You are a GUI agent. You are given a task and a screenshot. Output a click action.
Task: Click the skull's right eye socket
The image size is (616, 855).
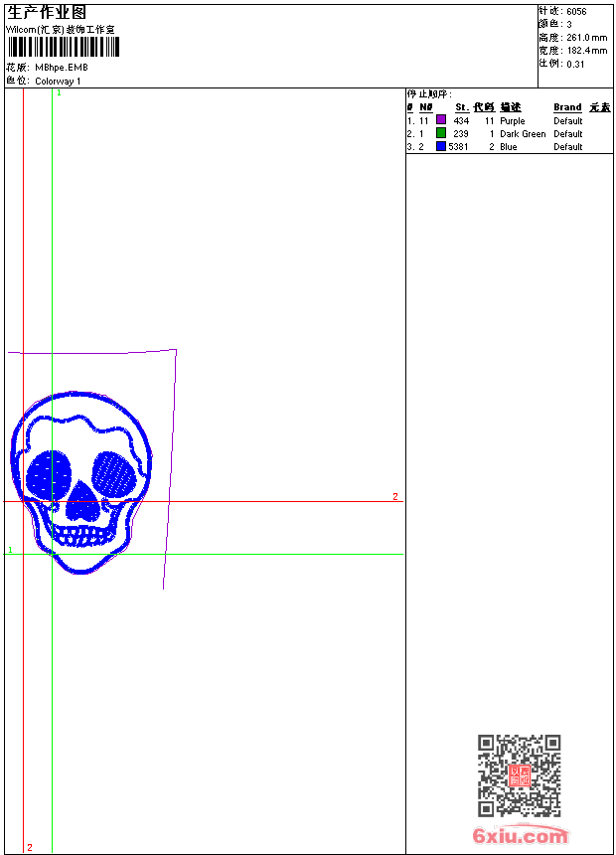tap(113, 472)
